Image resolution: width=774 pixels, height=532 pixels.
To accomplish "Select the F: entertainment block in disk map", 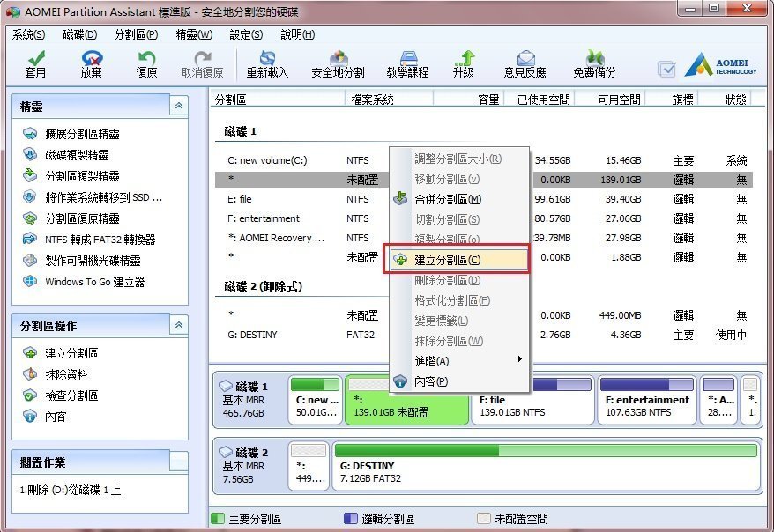I will [x=647, y=401].
